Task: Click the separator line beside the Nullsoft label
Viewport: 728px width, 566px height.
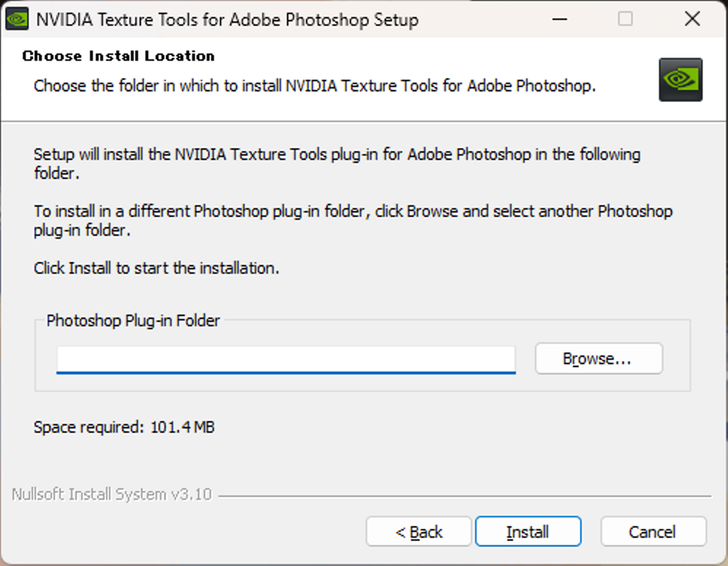Action: tap(464, 496)
